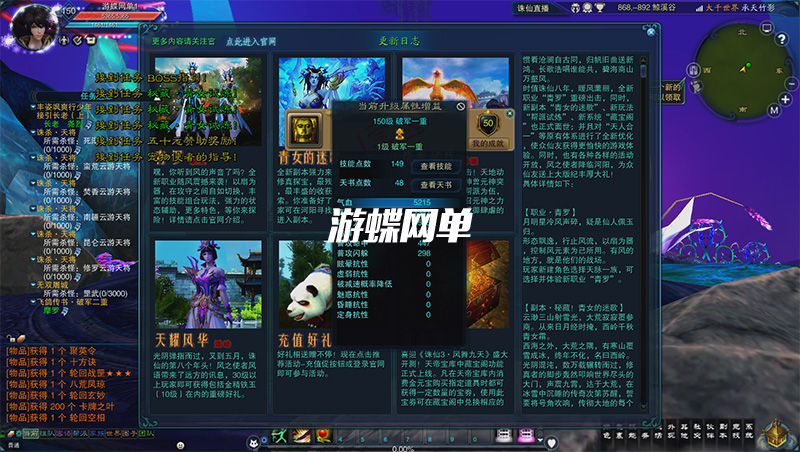Viewport: 800px width, 452px height.
Task: Switch chat to 世界 channel tab
Action: coord(113,434)
